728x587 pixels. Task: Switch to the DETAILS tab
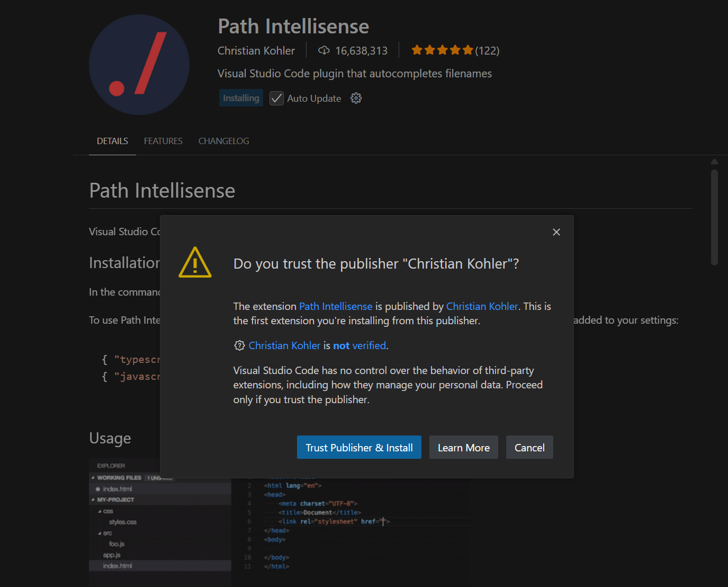[112, 141]
